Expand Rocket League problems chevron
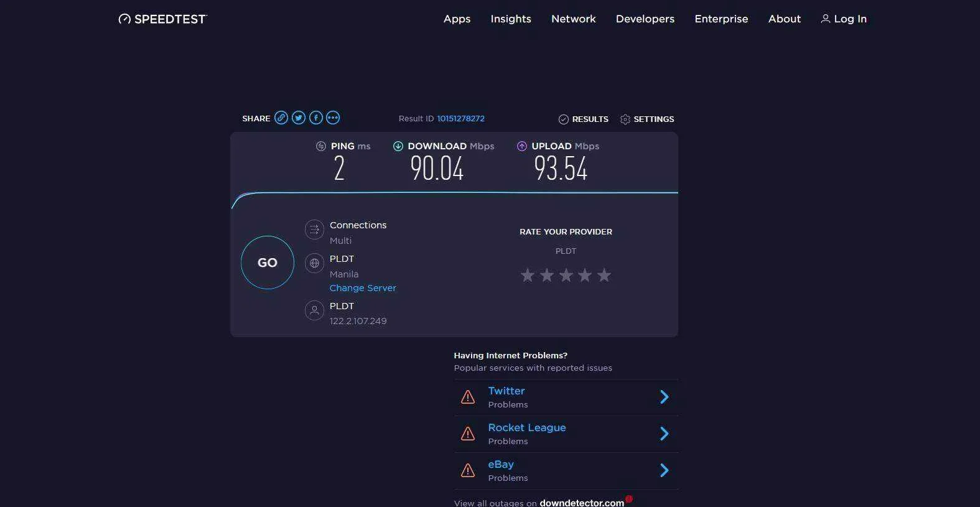The width and height of the screenshot is (980, 507). [x=665, y=434]
